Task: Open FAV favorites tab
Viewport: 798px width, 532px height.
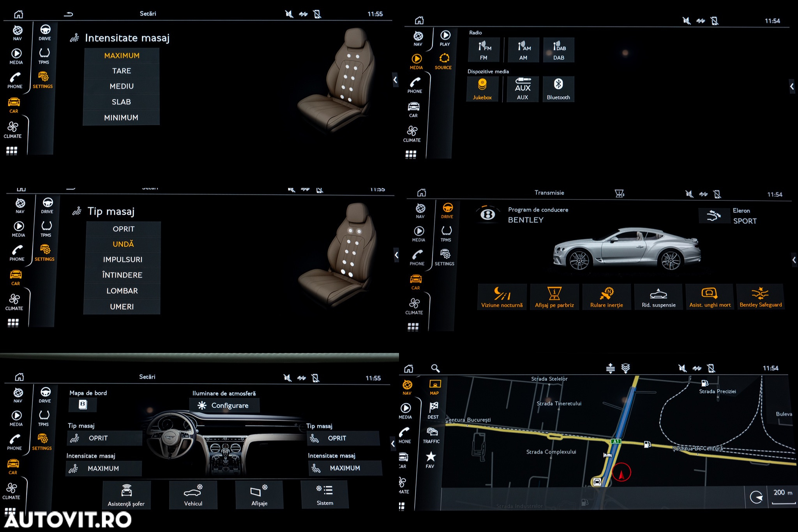Action: (x=430, y=460)
